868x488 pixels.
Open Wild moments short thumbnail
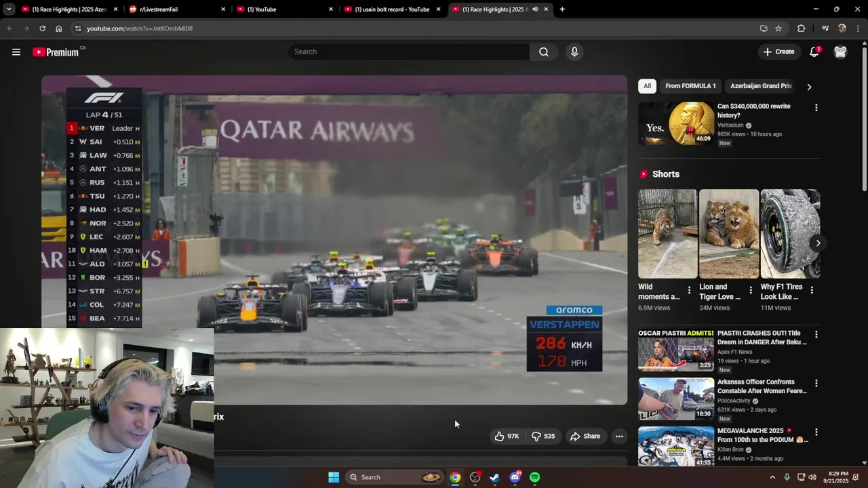click(x=667, y=234)
